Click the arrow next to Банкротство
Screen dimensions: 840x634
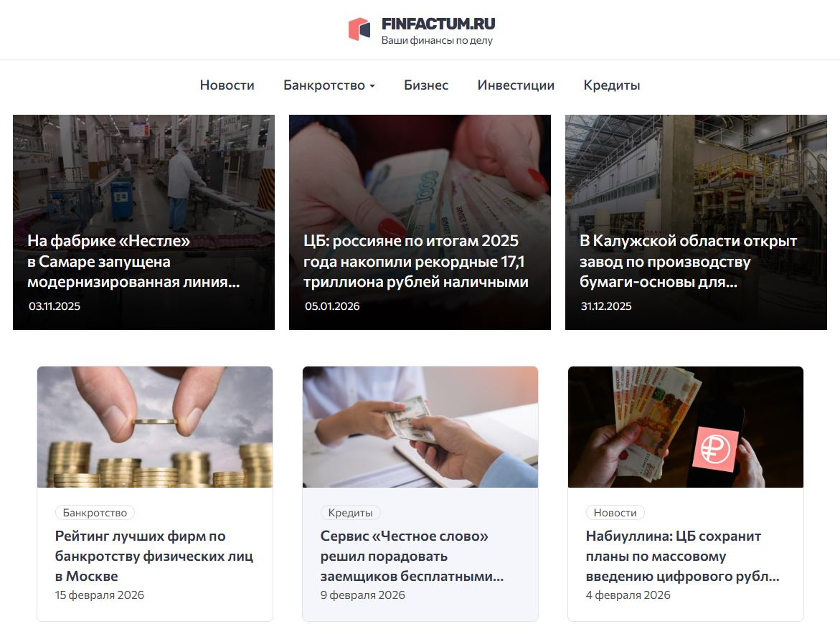point(372,85)
